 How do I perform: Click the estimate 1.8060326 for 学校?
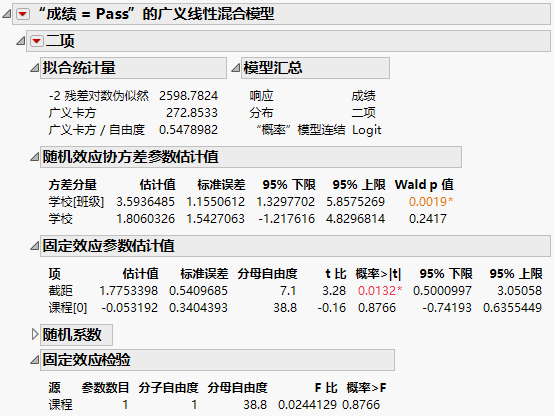click(146, 219)
